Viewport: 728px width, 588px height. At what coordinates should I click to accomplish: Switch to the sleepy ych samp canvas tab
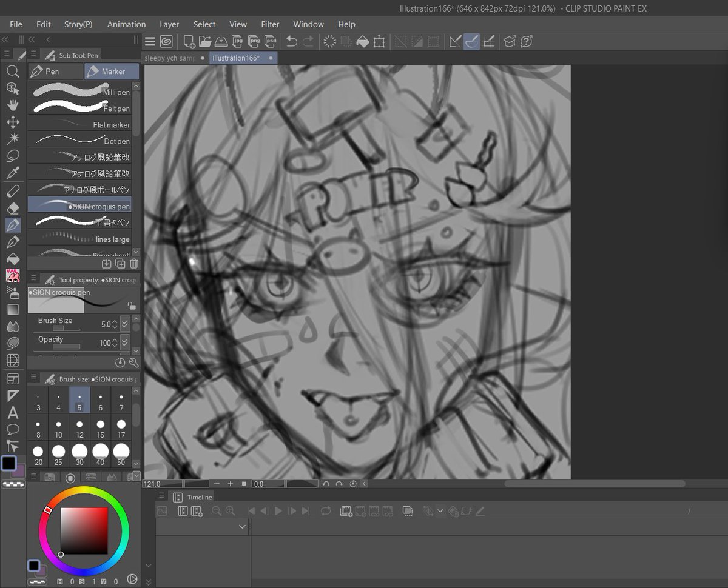click(173, 58)
